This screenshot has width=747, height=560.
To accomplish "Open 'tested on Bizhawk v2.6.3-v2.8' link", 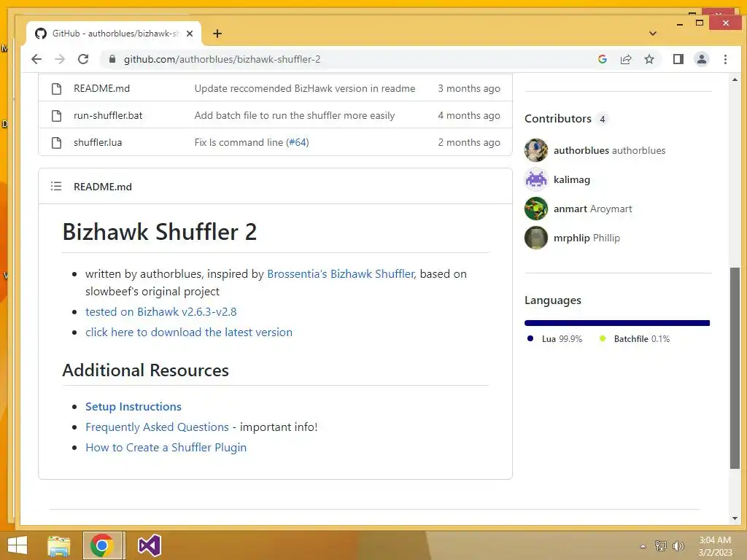I will [161, 312].
